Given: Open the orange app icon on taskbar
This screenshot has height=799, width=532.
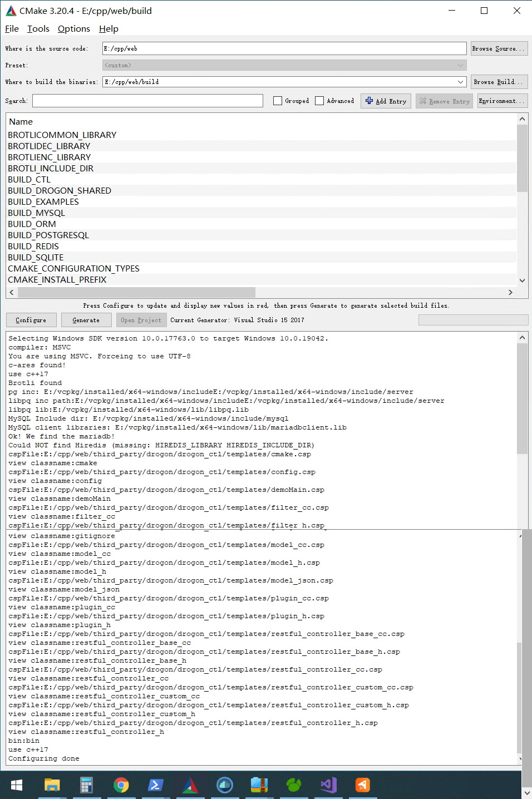Looking at the screenshot, I should tap(363, 785).
